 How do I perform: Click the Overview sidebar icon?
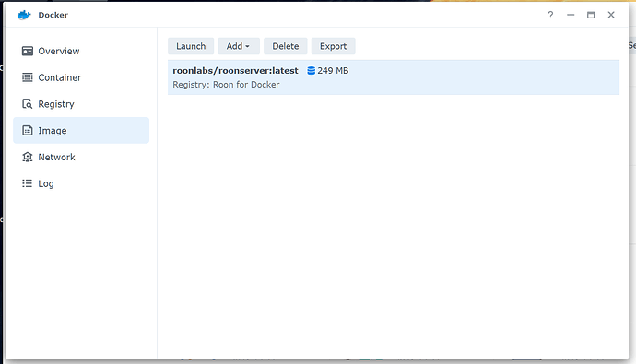pyautogui.click(x=27, y=51)
